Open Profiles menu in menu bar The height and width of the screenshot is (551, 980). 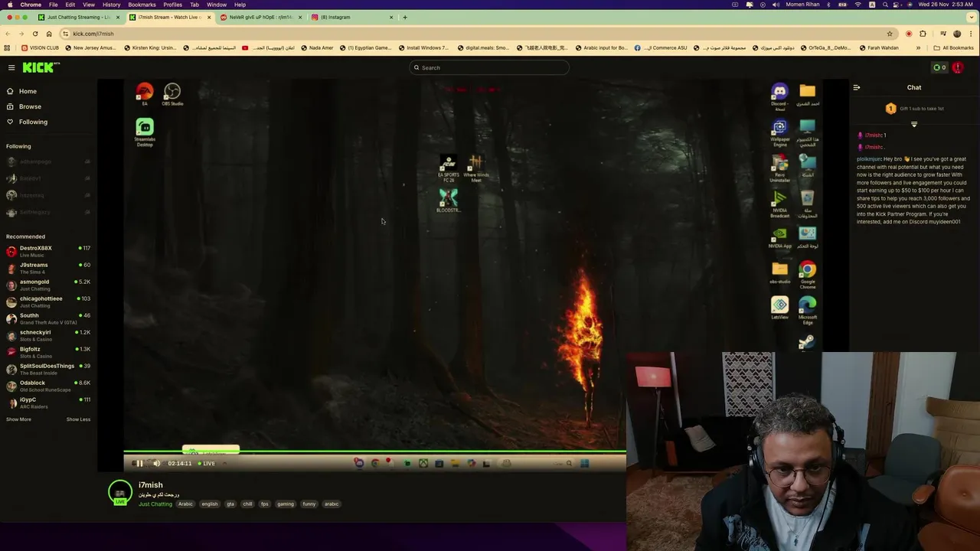(173, 5)
